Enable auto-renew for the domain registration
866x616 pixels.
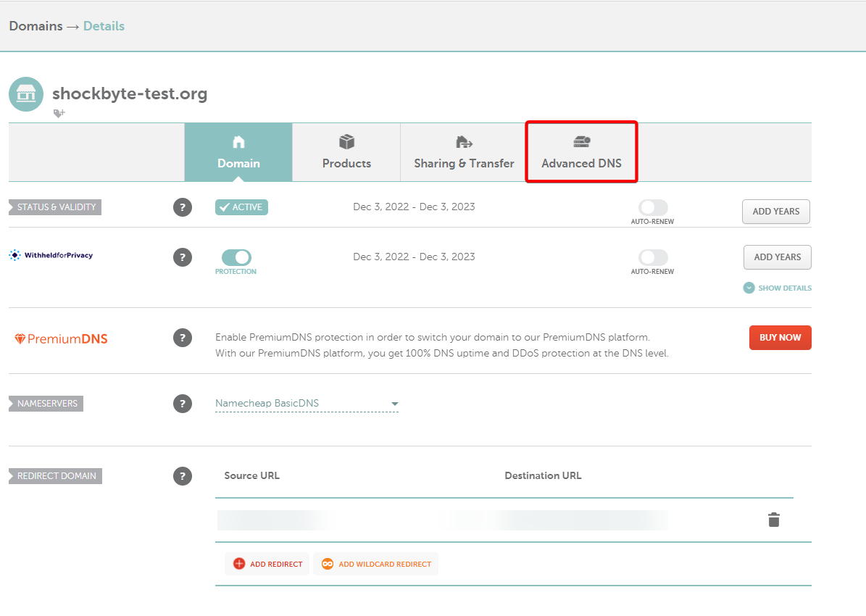tap(651, 207)
